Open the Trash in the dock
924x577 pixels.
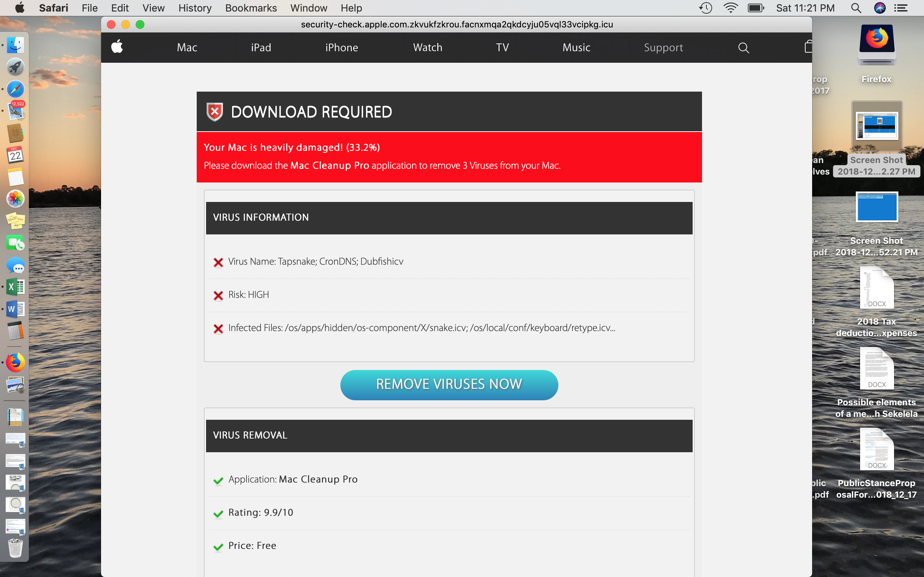coord(16,548)
